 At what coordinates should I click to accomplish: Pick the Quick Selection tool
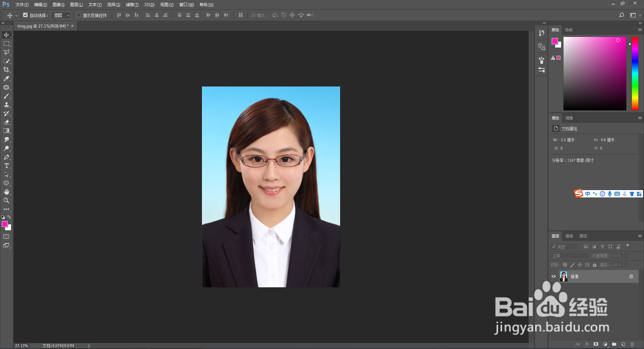point(6,61)
